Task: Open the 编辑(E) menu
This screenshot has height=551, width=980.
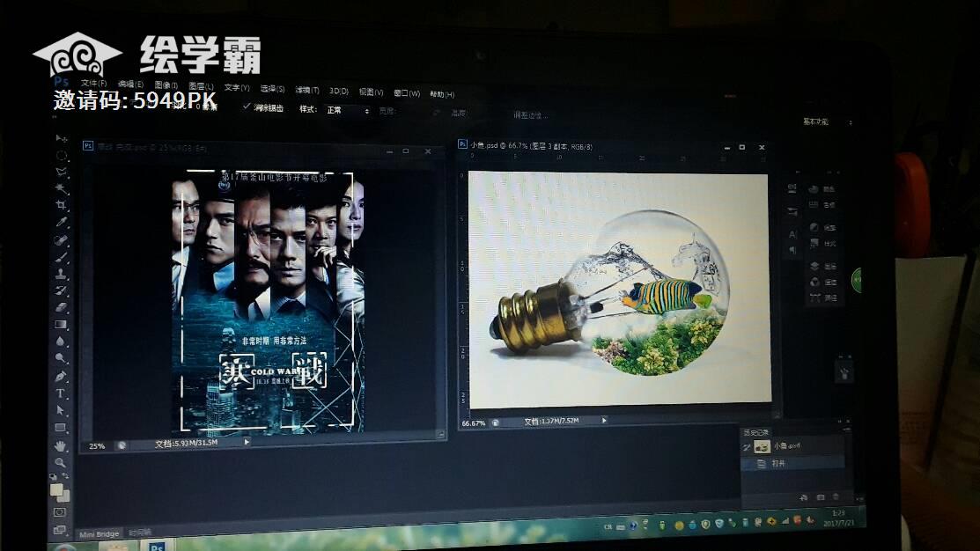Action: point(130,84)
